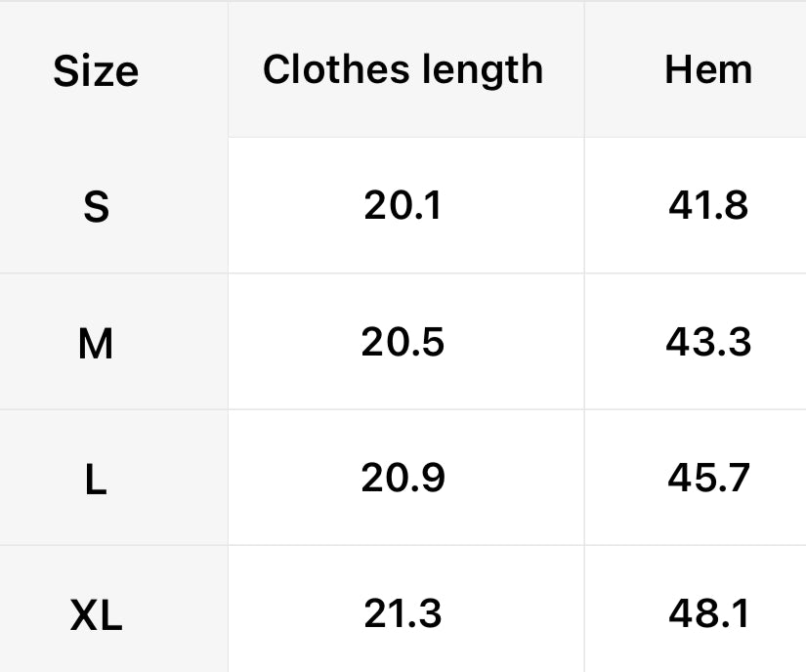The image size is (806, 672).
Task: Pick the L size label
Action: pos(96,479)
